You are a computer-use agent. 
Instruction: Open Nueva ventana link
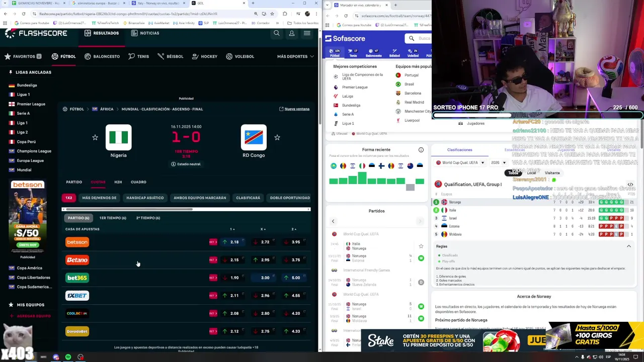coord(294,109)
